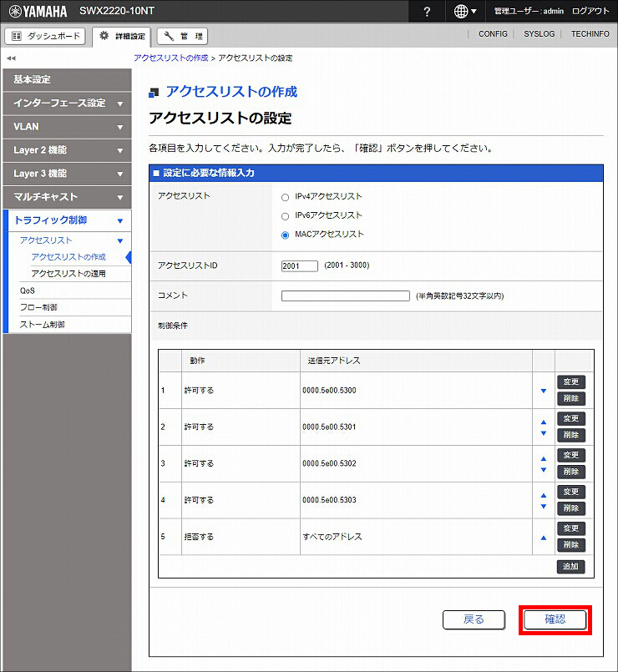
Task: Click 削除 for rule 5
Action: coord(571,545)
